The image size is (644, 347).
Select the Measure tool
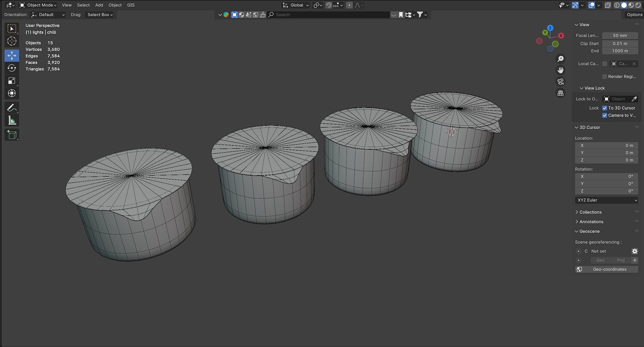pyautogui.click(x=12, y=120)
